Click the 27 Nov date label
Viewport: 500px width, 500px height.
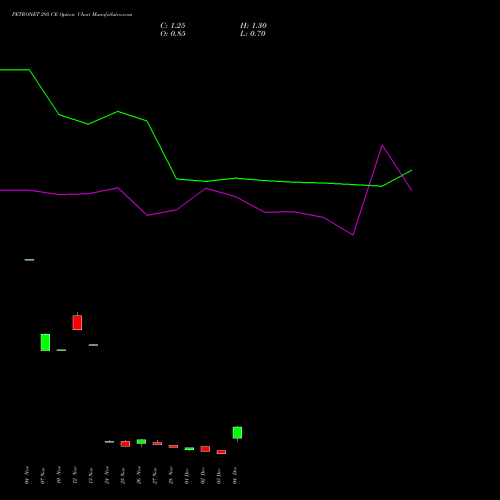pyautogui.click(x=155, y=475)
